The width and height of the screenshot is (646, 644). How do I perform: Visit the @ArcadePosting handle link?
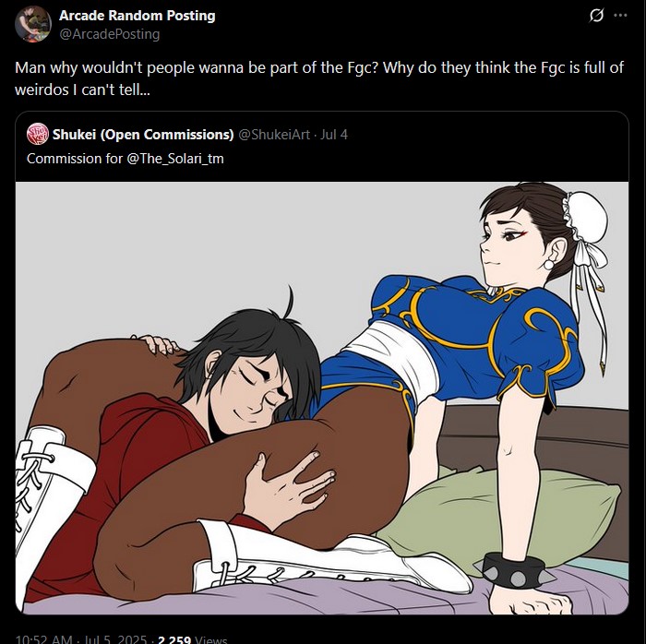point(110,34)
